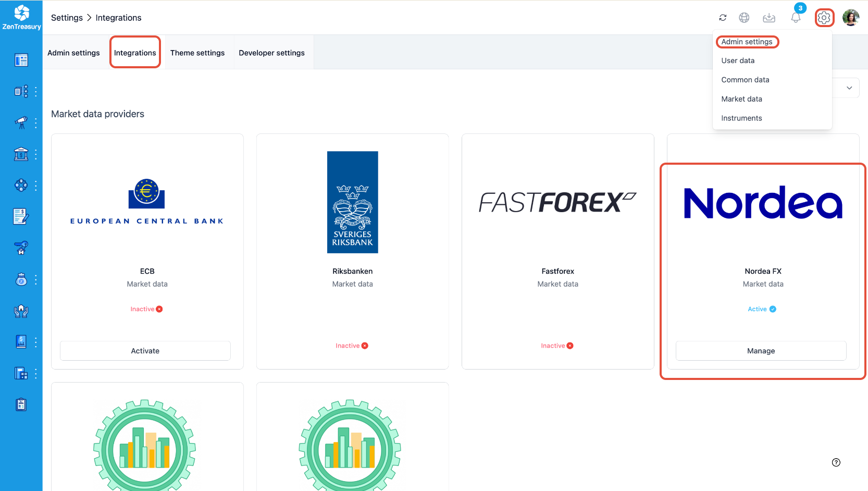This screenshot has height=491, width=868.
Task: Open the circular network sidebar icon
Action: [21, 186]
